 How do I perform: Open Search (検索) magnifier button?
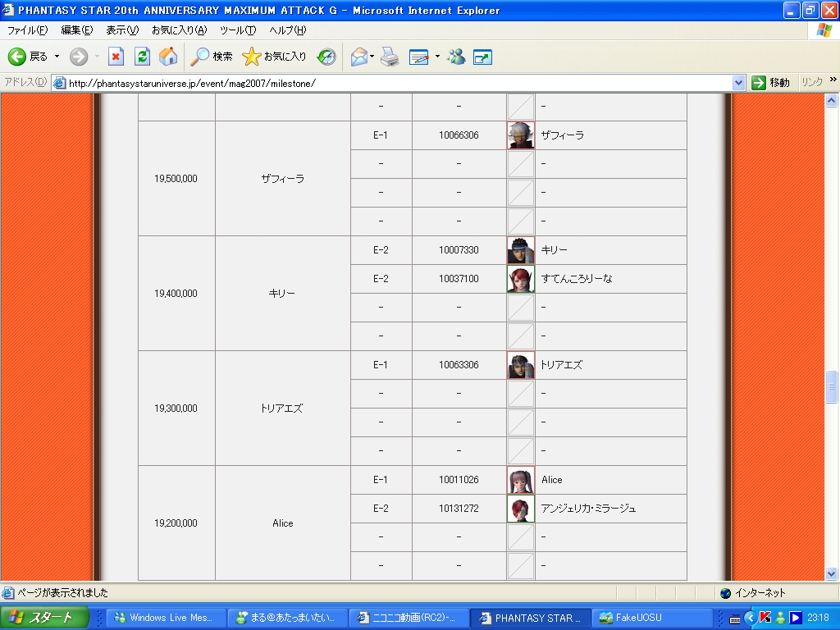click(x=211, y=57)
